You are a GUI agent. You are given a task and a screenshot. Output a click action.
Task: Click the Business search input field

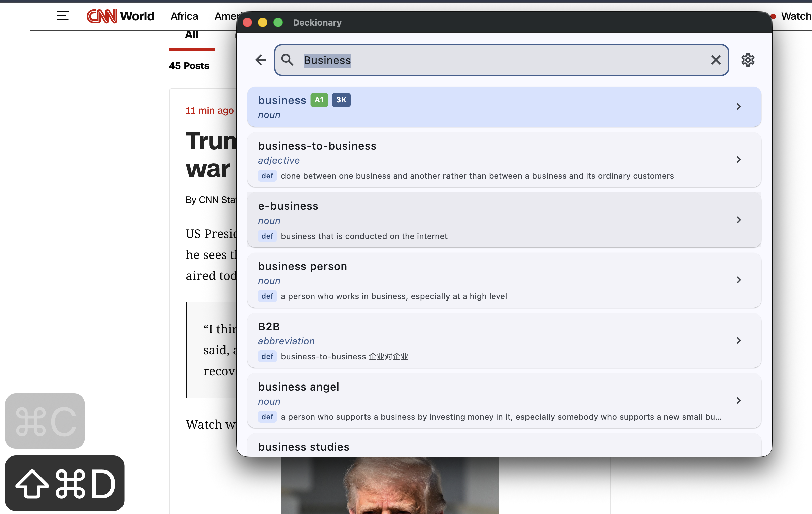click(x=501, y=60)
